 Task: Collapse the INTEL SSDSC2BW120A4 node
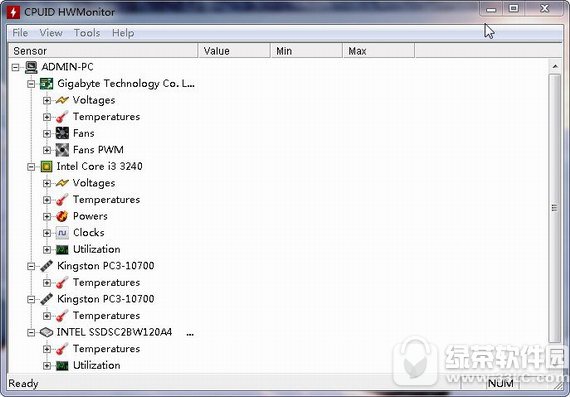[x=31, y=332]
